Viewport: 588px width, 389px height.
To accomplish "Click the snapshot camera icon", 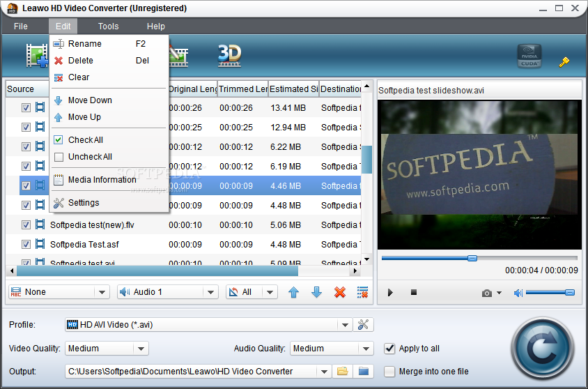I will pyautogui.click(x=487, y=293).
